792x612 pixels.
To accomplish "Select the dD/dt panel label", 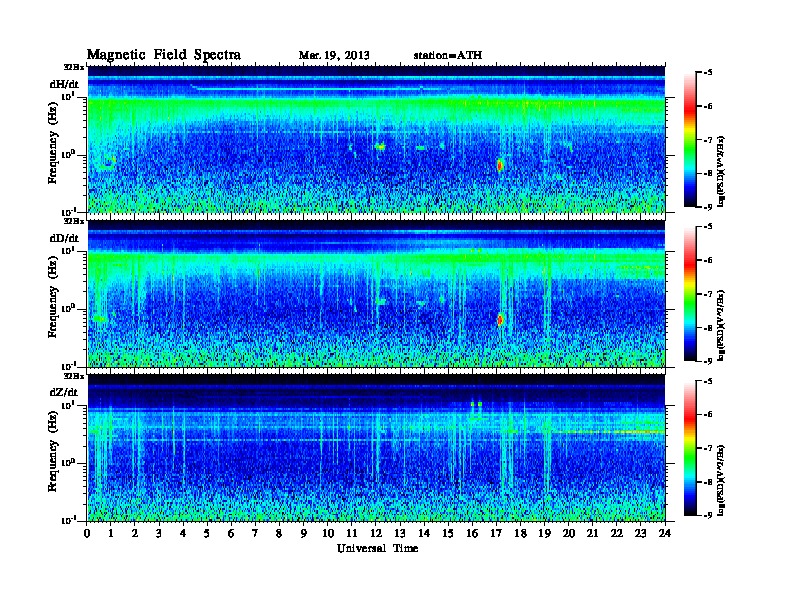I will coord(64,238).
